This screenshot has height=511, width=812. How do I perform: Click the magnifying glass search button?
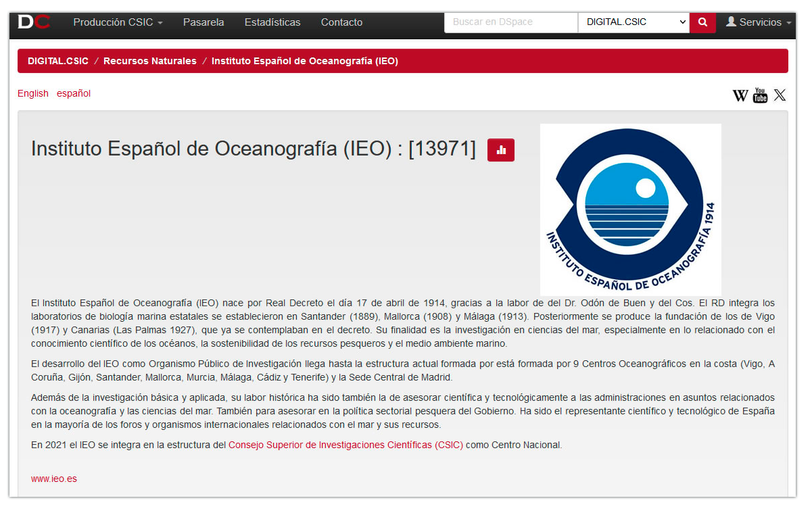(x=702, y=22)
